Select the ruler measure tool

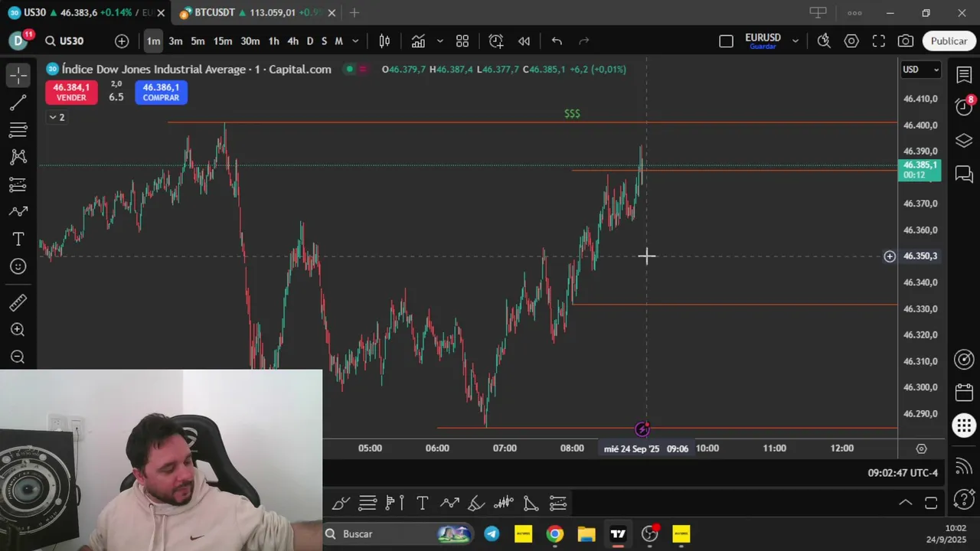pyautogui.click(x=18, y=303)
